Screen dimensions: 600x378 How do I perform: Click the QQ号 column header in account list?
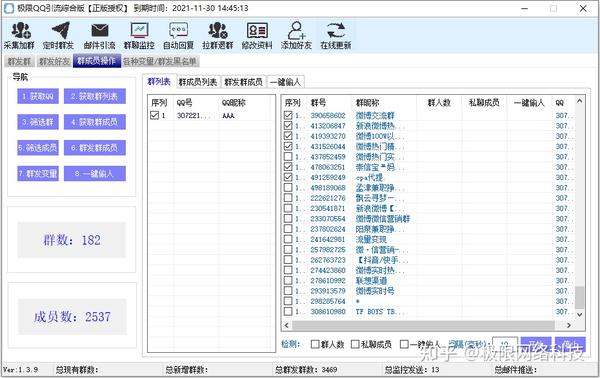[x=196, y=103]
